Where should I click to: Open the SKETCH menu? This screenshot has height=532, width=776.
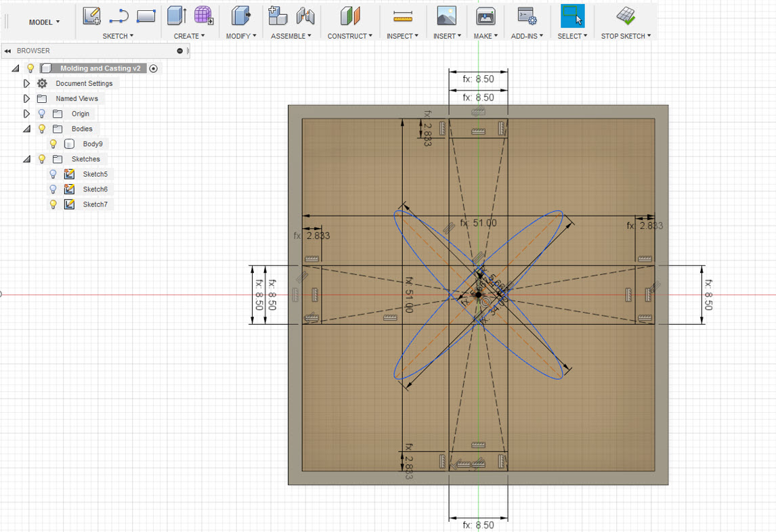tap(118, 36)
